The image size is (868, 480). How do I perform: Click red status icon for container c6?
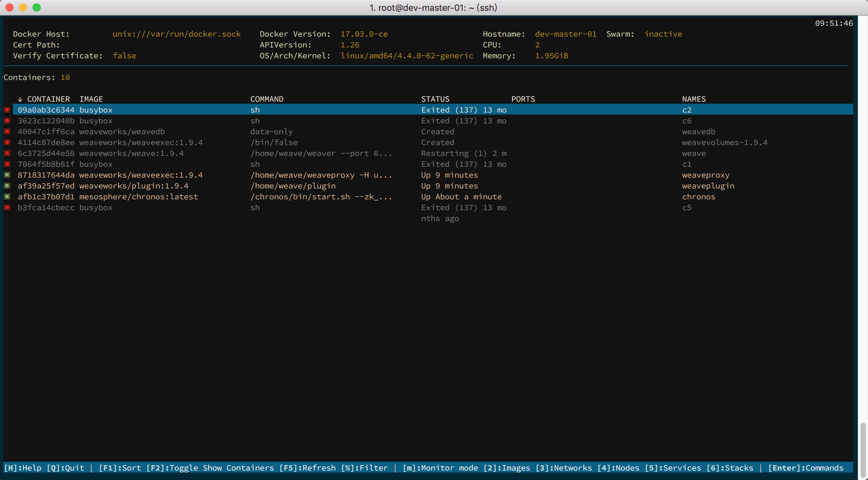(7, 121)
